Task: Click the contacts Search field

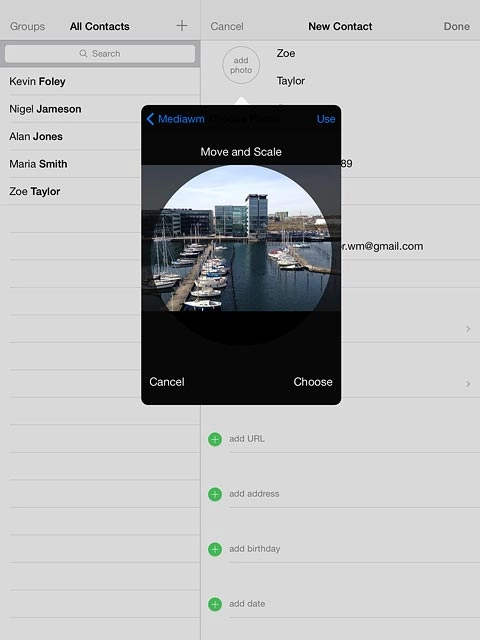Action: coord(100,53)
